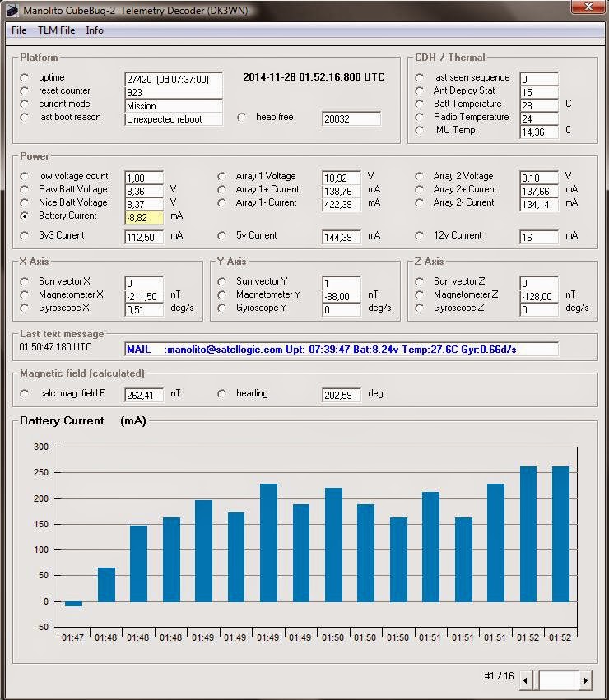This screenshot has width=609, height=700.
Task: Select the 3v3 Current radio button
Action: tap(25, 236)
